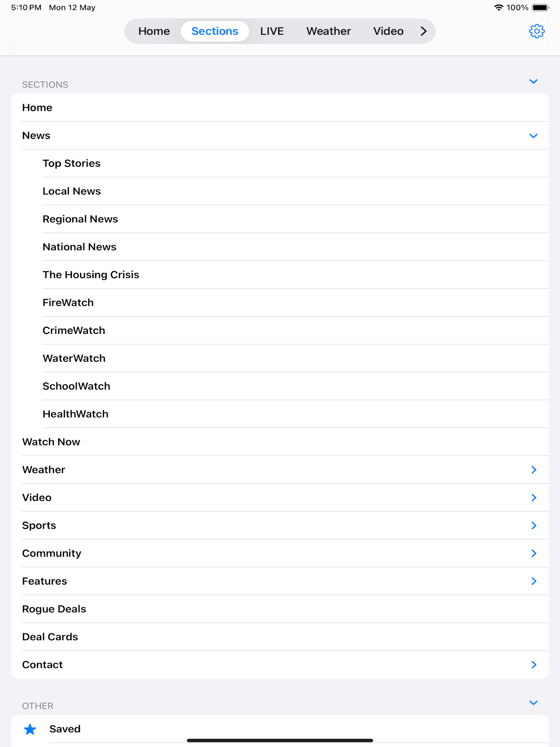
Task: Expand the Weather section arrow
Action: click(534, 469)
